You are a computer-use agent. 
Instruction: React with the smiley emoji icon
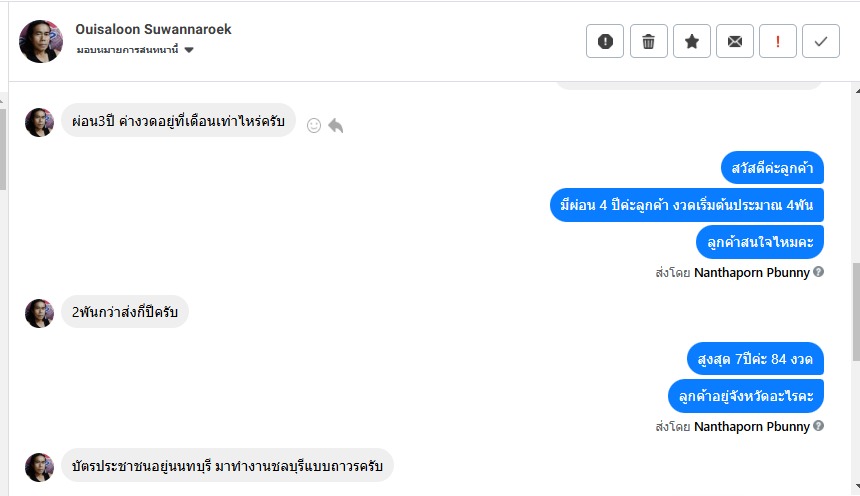(x=314, y=126)
